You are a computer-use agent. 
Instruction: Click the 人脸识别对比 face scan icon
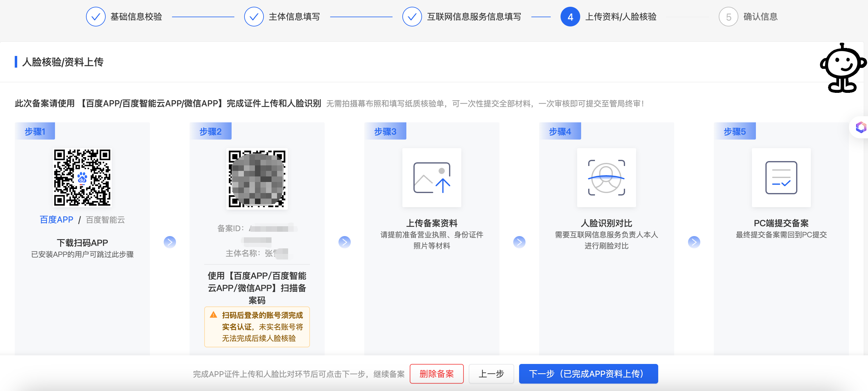coord(606,177)
